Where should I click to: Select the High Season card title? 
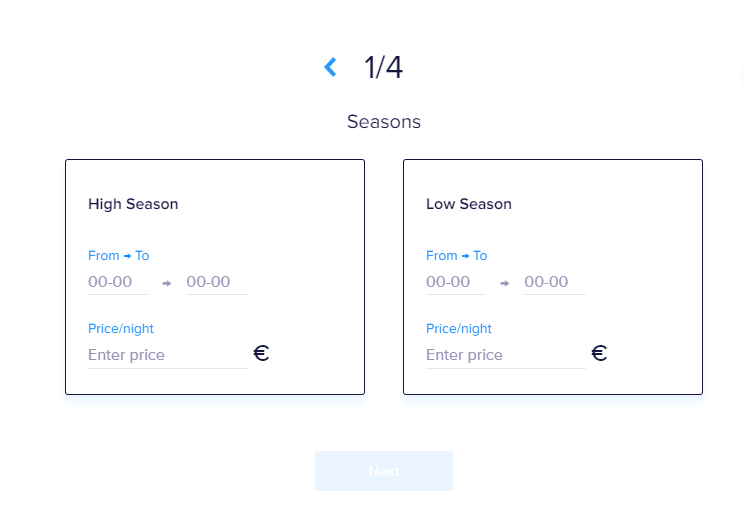point(133,204)
